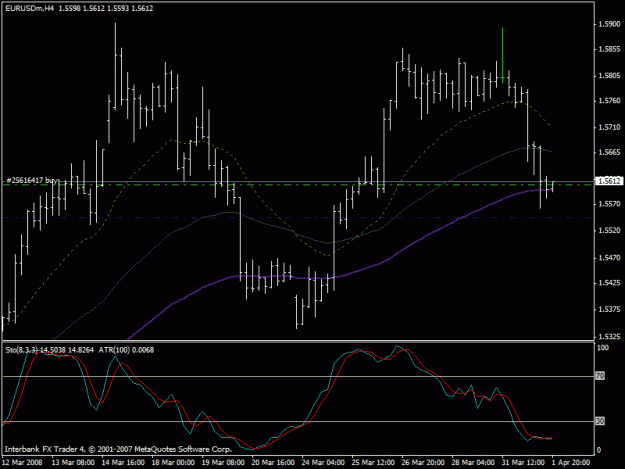Click the 24 Mar 04:00 time label

coord(323,462)
